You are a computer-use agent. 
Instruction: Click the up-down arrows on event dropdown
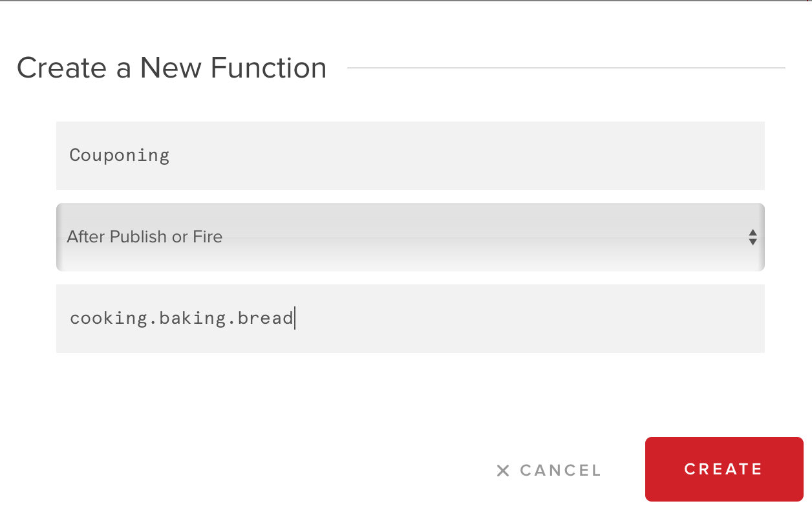click(753, 237)
